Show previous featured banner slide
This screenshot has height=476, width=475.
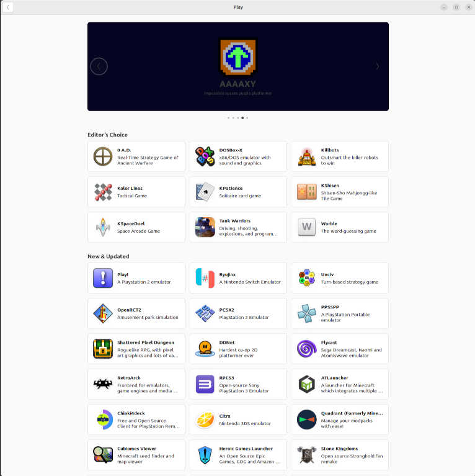point(99,66)
